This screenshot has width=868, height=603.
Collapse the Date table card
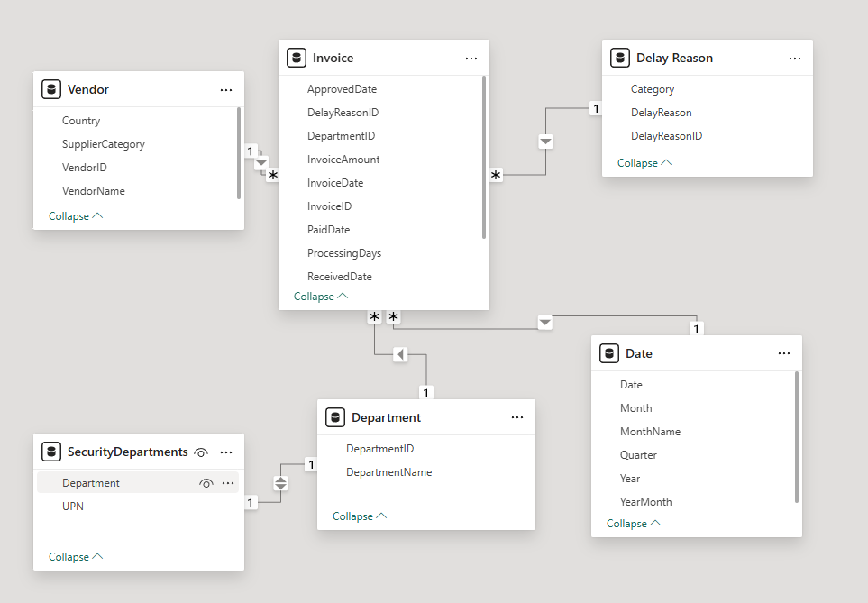click(633, 524)
